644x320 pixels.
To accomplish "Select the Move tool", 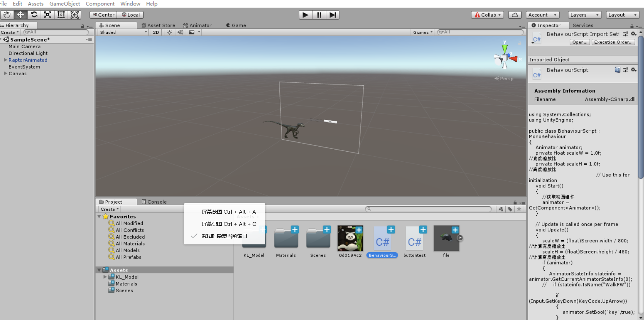I will 20,15.
